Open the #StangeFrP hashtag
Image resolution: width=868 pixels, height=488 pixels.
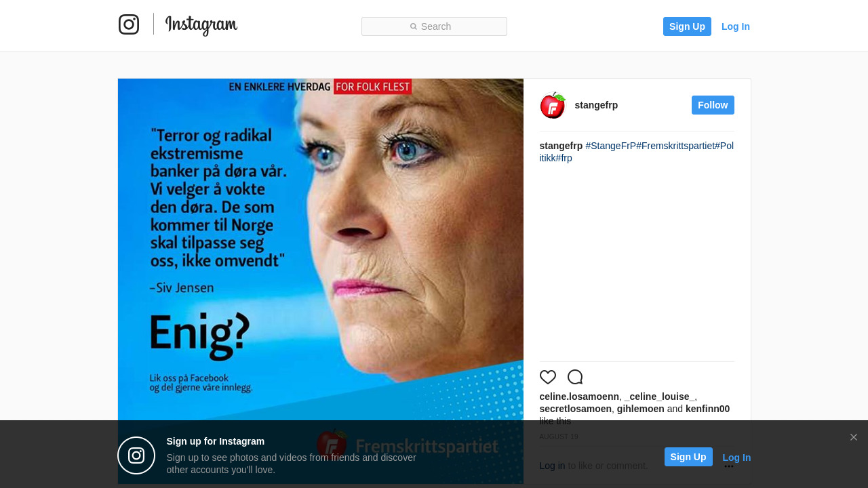611,146
